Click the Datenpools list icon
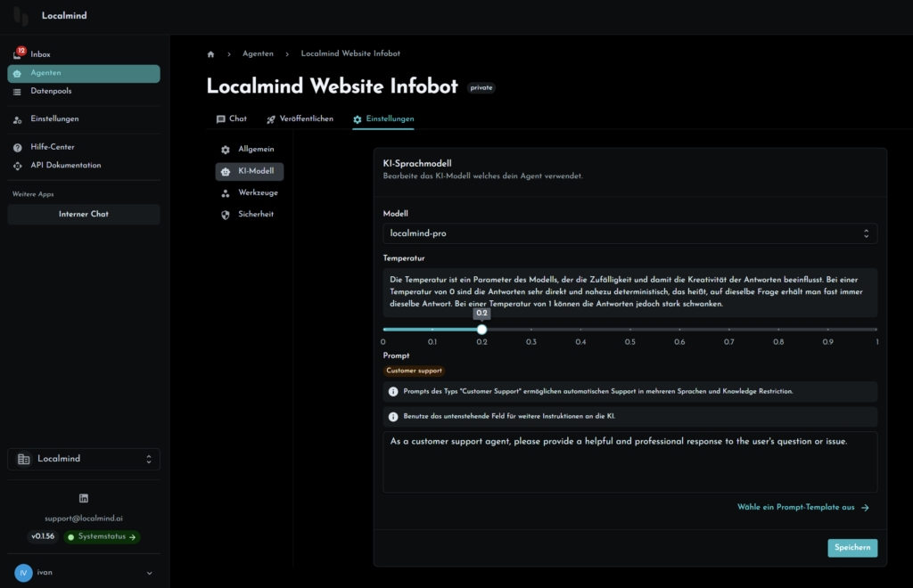Screen dimensions: 913x588 (17, 92)
